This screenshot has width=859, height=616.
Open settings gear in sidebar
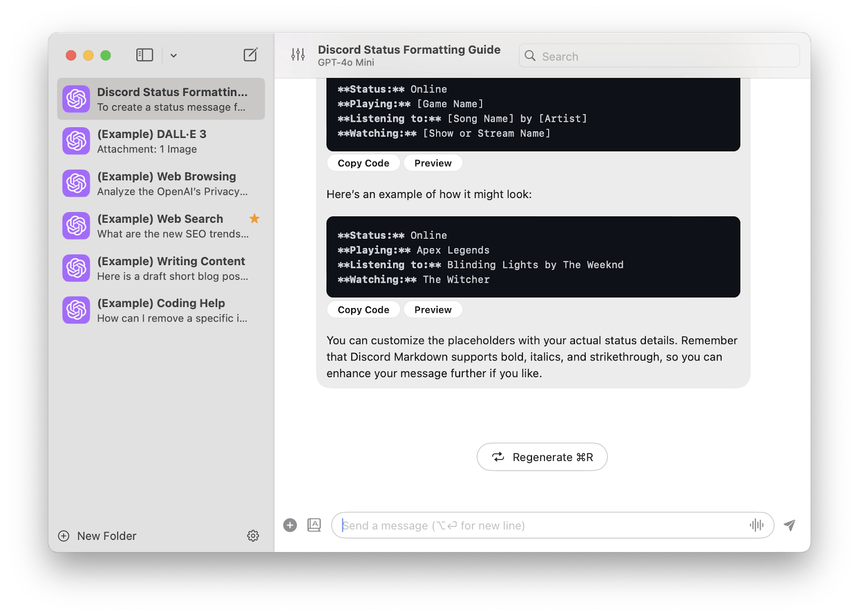253,536
